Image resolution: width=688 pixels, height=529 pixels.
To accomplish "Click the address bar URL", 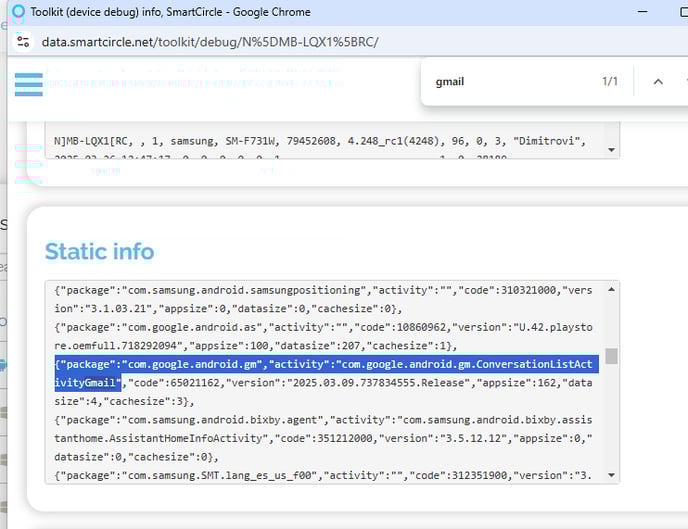I will click(x=210, y=42).
